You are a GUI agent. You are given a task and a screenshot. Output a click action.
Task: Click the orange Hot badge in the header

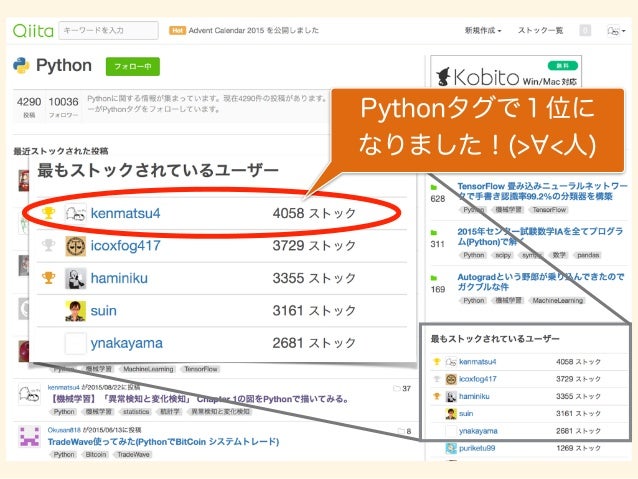177,31
